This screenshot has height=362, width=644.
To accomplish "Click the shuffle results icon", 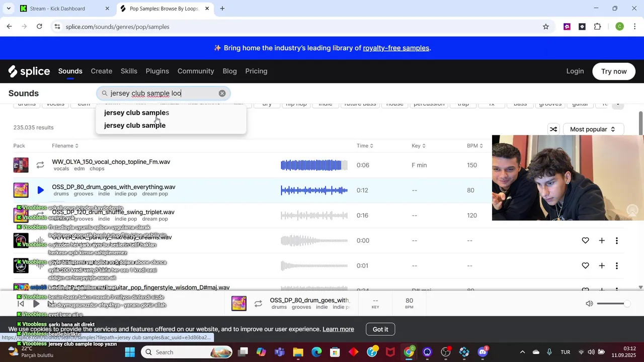I will point(553,129).
